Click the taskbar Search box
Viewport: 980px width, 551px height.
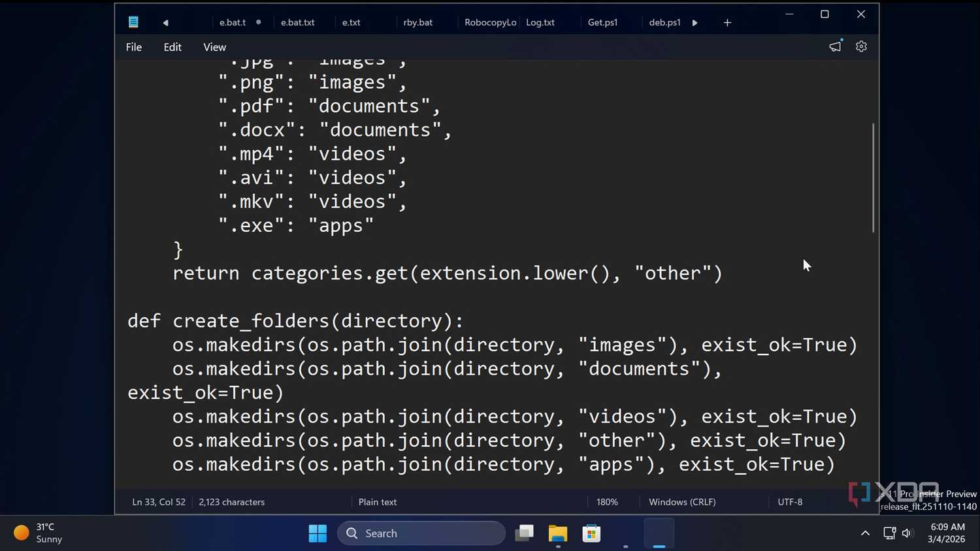point(421,533)
